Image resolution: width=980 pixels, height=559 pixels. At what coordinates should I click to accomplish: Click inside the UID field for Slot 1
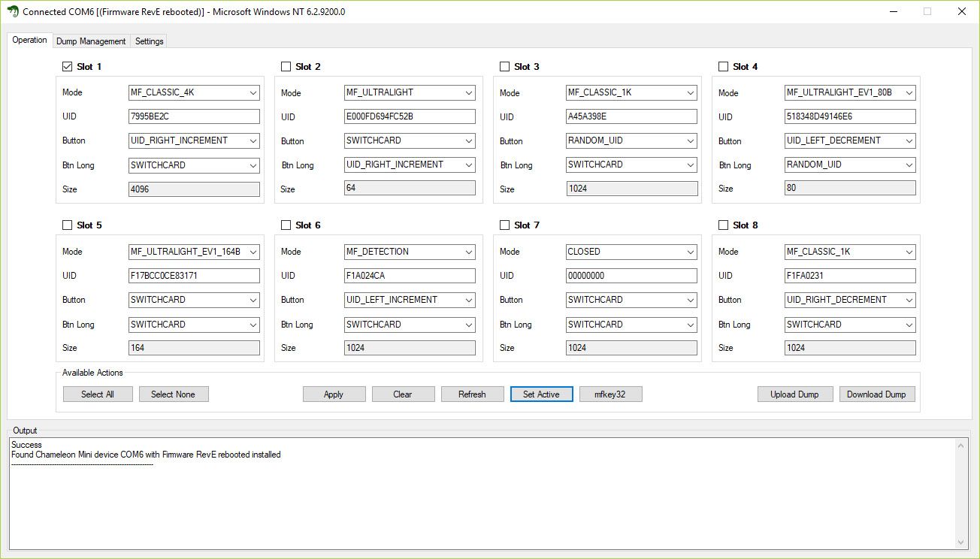click(194, 116)
